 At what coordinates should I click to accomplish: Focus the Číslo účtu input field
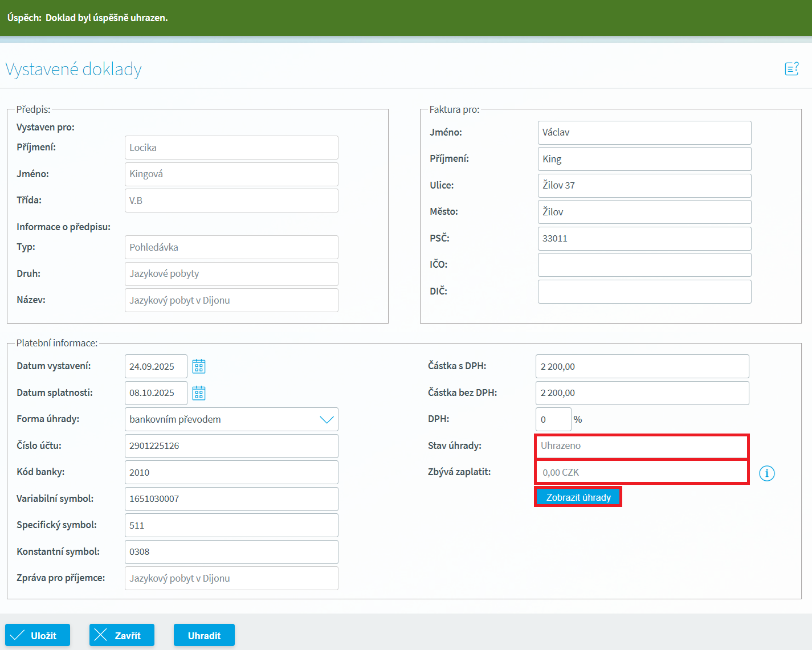(231, 446)
